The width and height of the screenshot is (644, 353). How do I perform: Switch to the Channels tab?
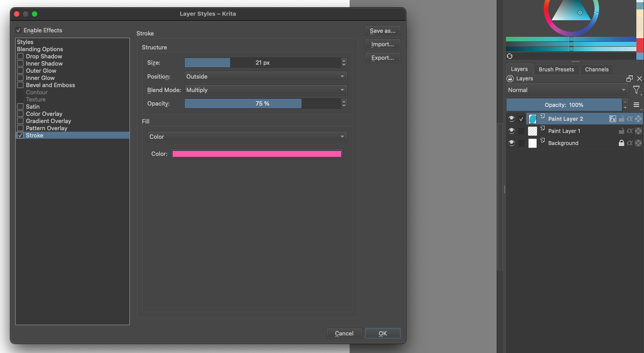coord(596,70)
